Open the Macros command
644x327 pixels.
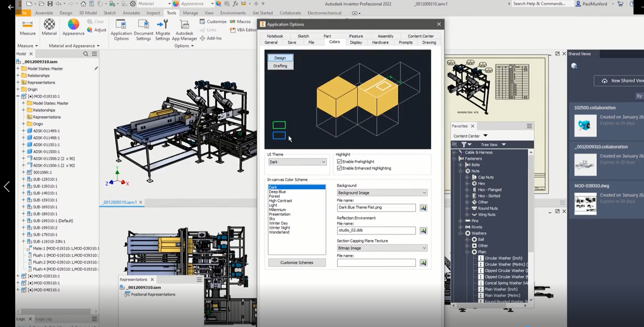(241, 22)
